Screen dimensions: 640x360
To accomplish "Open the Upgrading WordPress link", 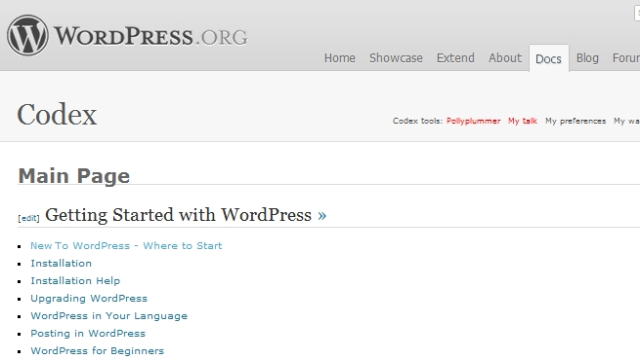I will coord(89,298).
